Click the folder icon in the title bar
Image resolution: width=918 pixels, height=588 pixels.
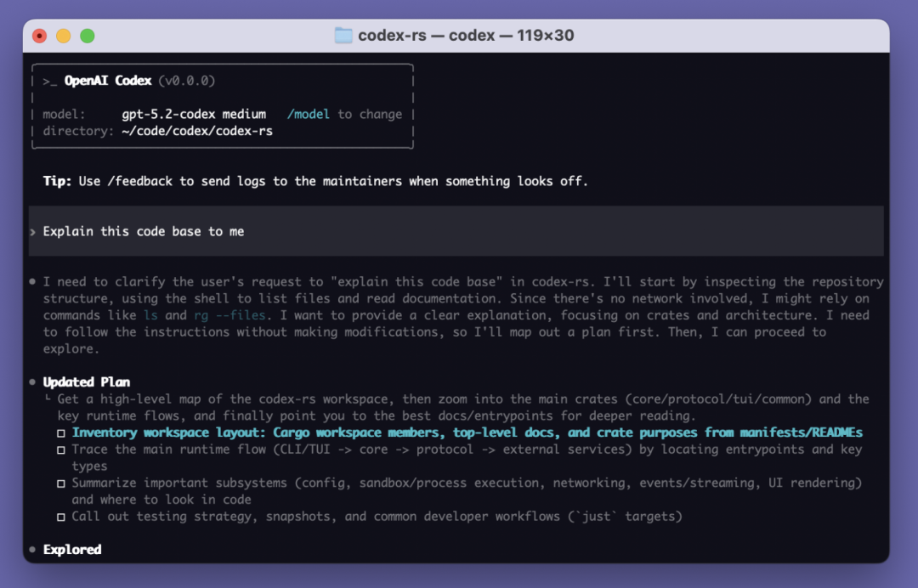343,36
